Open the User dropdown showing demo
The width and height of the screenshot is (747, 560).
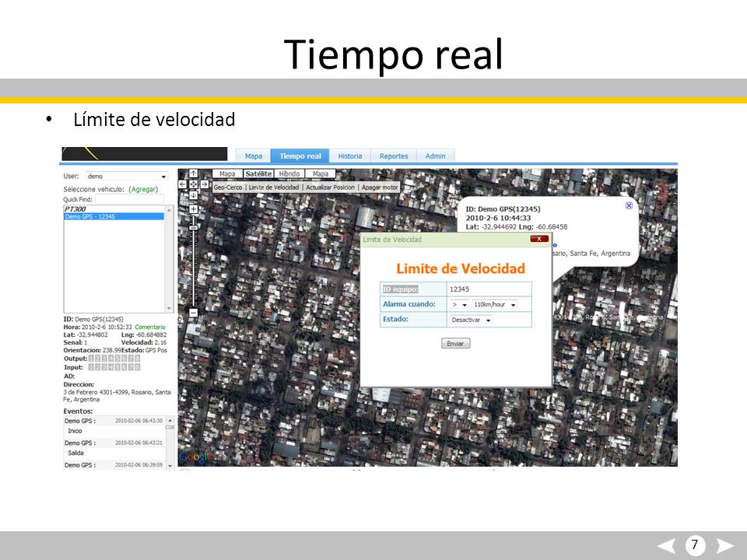pyautogui.click(x=127, y=177)
